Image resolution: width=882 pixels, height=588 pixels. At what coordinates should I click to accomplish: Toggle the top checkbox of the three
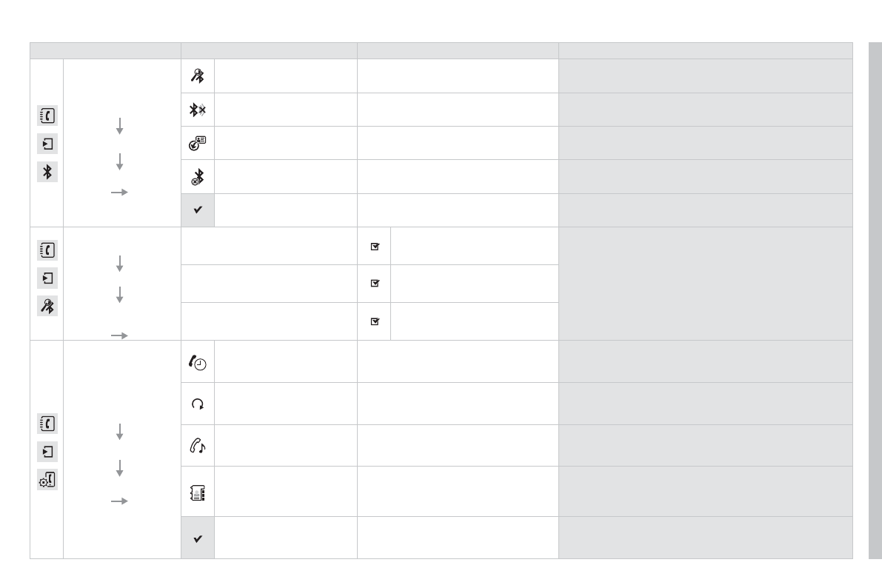(374, 247)
